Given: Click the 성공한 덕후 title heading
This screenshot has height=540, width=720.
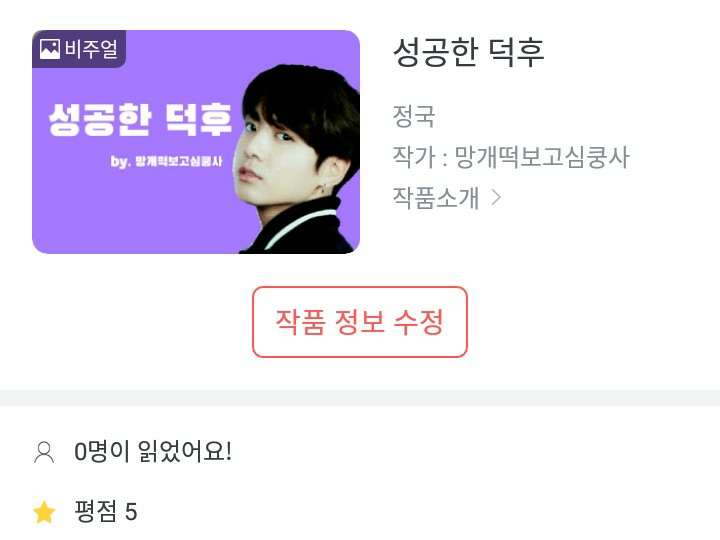Looking at the screenshot, I should (469, 52).
